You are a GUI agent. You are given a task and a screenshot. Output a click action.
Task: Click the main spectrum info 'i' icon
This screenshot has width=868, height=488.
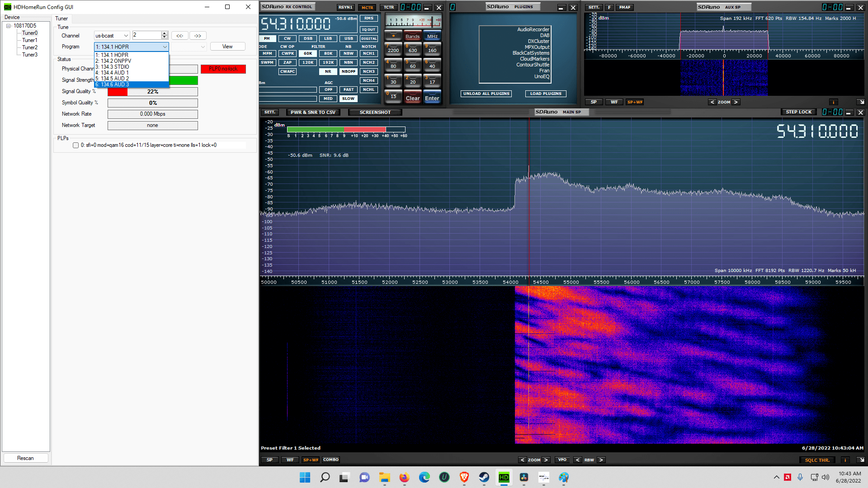point(844,460)
